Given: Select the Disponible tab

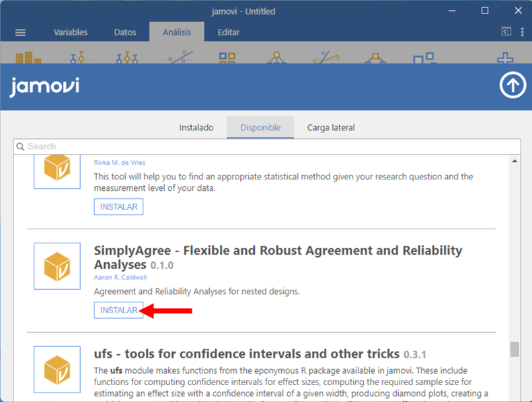Looking at the screenshot, I should [260, 127].
